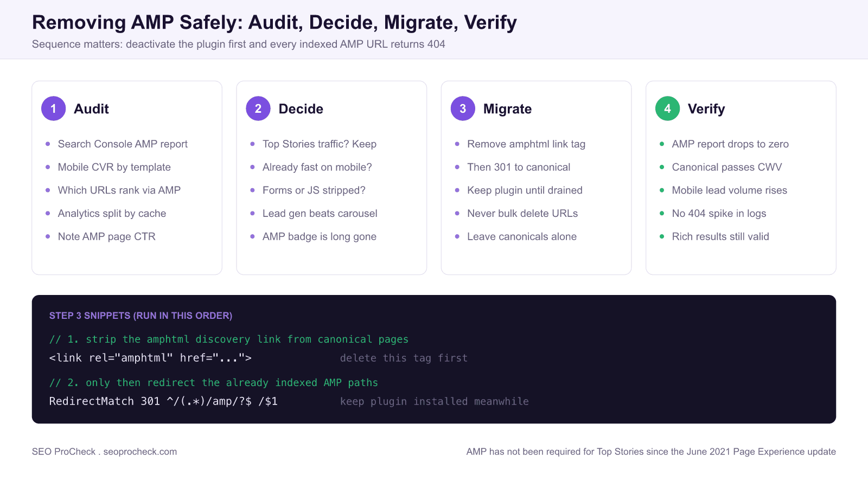Click 'Mobile lead volume rises' bullet
This screenshot has height=488, width=868.
point(729,190)
